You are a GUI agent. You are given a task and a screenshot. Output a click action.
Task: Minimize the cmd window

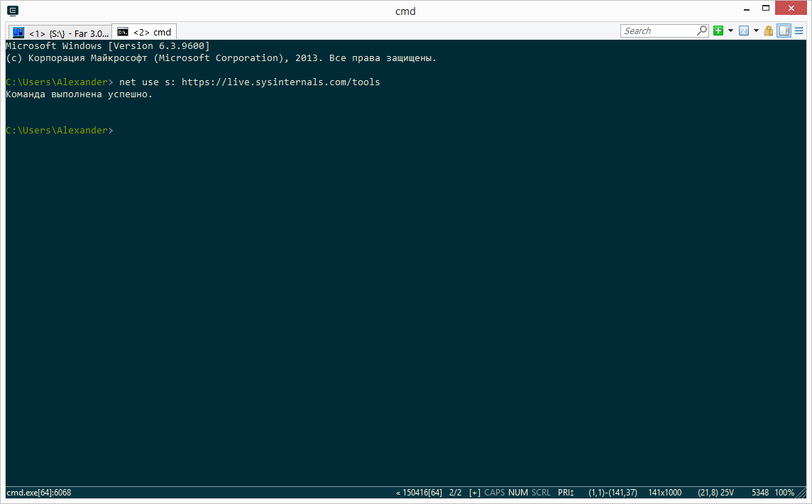pyautogui.click(x=747, y=9)
